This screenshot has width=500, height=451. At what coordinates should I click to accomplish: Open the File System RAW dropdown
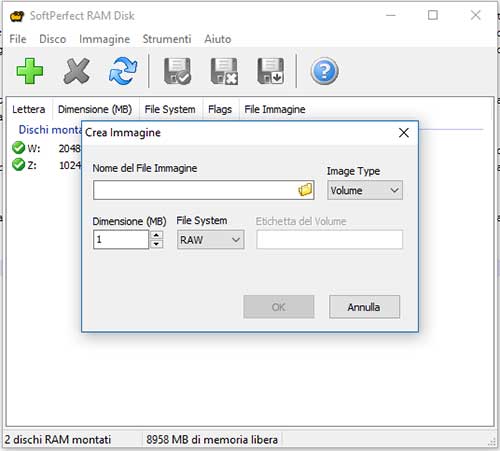point(211,240)
